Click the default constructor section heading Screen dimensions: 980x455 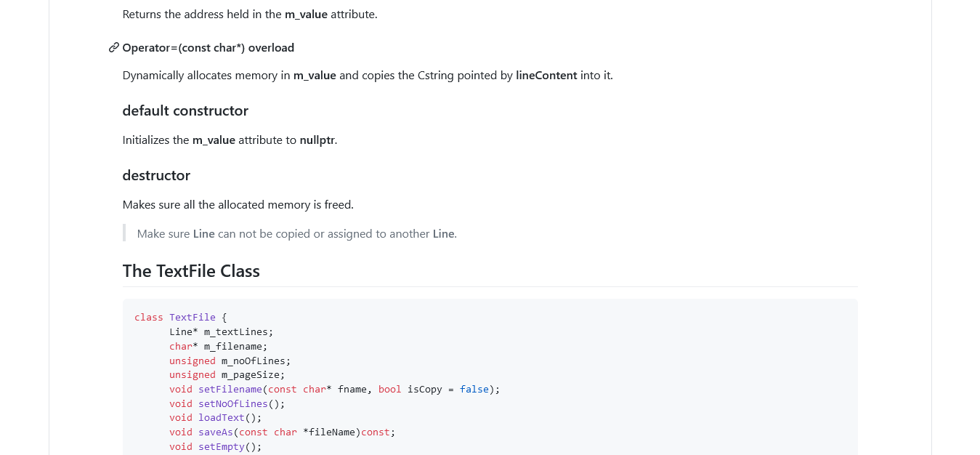185,110
